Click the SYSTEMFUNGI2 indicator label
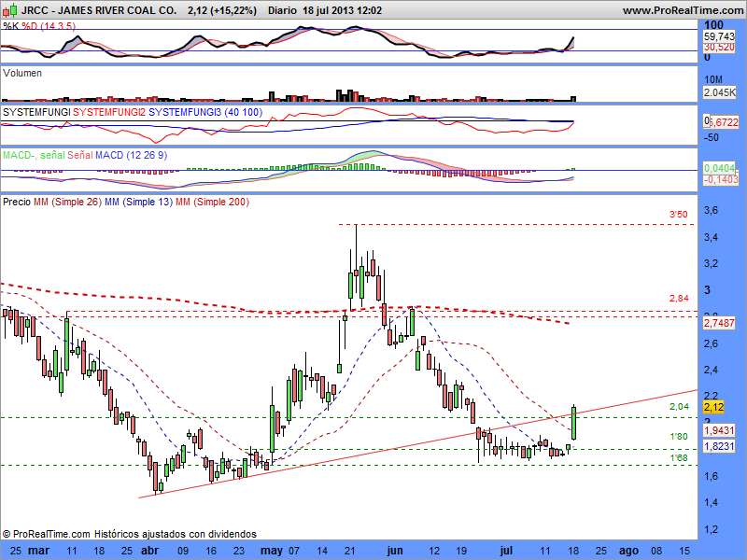The image size is (747, 560). (109, 112)
